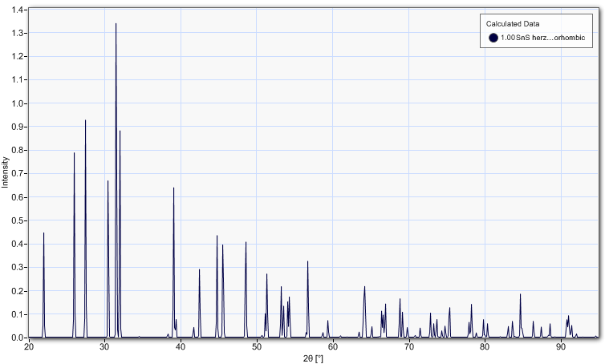
Task: Click the peak top near 56.7 degrees
Action: click(x=307, y=261)
